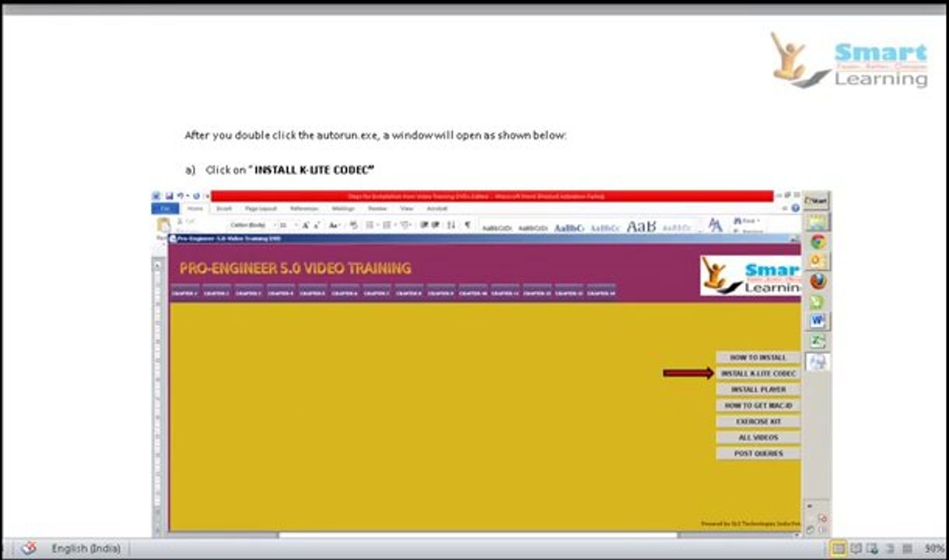Switch to Web Layout view
Image resolution: width=949 pixels, height=560 pixels.
click(x=872, y=549)
